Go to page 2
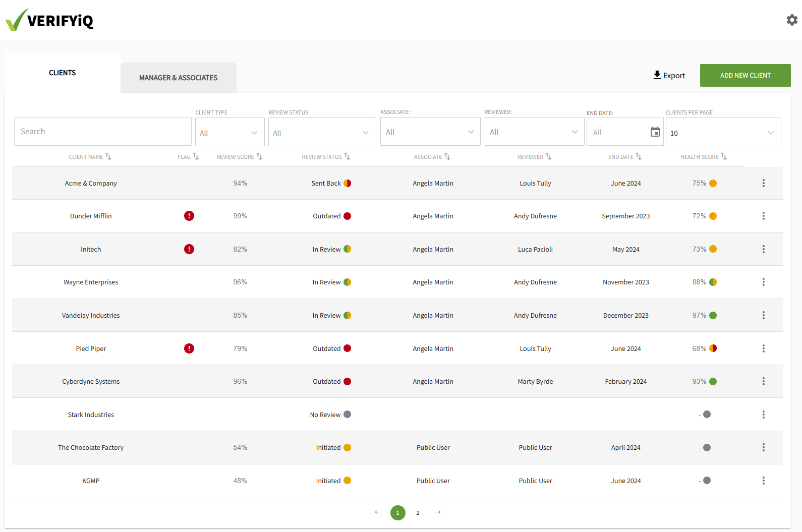The width and height of the screenshot is (802, 532). 418,513
